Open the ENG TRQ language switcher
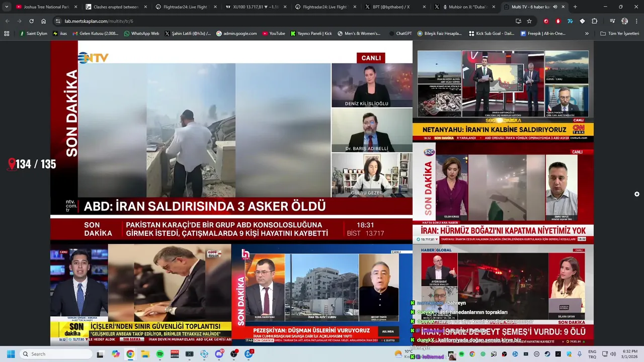This screenshot has width=644, height=362. click(x=592, y=354)
